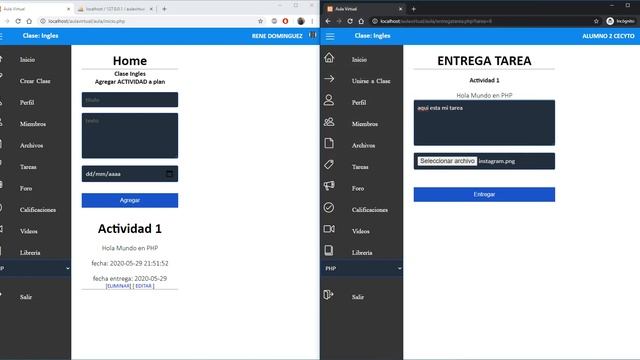
Task: Click address bar in left browser
Action: point(148,21)
